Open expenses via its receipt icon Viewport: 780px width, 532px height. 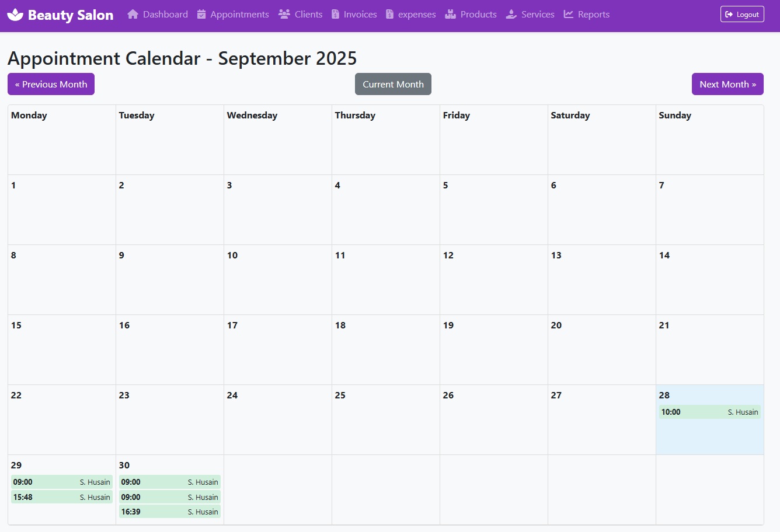(x=388, y=14)
